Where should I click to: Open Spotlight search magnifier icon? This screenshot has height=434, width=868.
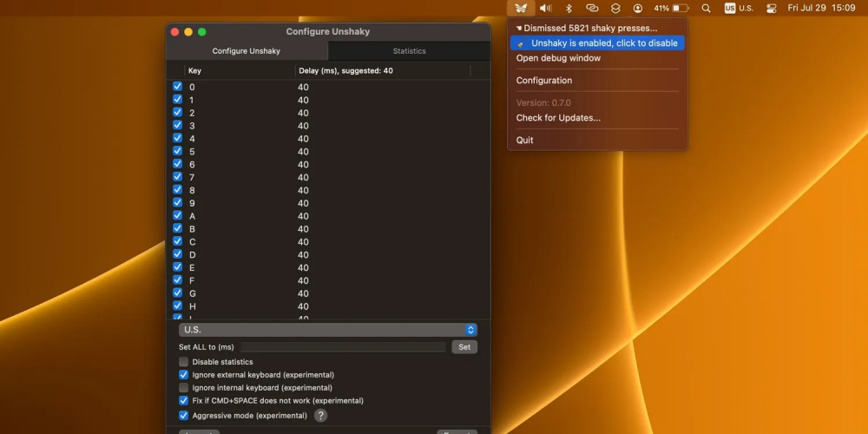(706, 8)
